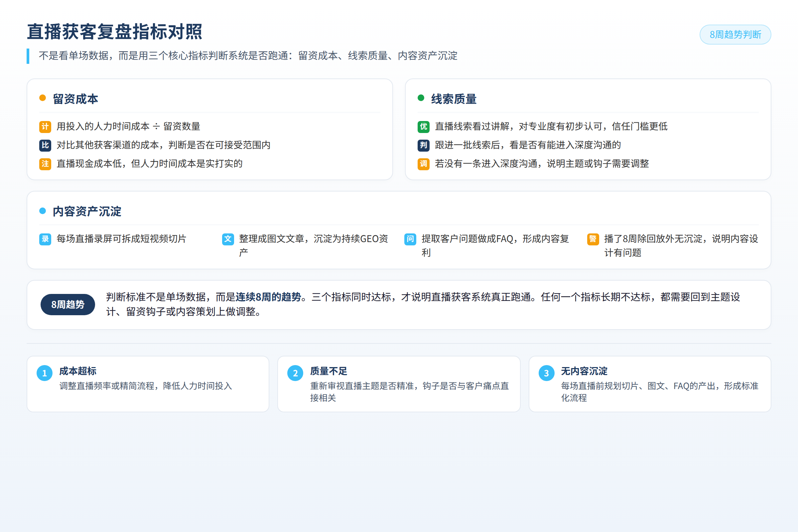The height and width of the screenshot is (532, 798).
Task: Click the text 提取客户问题做成FAQ
Action: 495,246
